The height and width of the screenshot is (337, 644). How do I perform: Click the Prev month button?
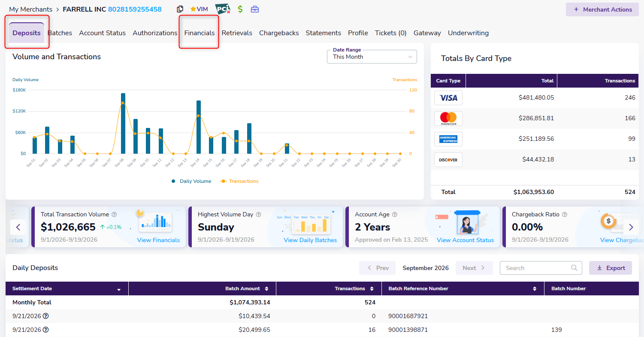(x=378, y=268)
